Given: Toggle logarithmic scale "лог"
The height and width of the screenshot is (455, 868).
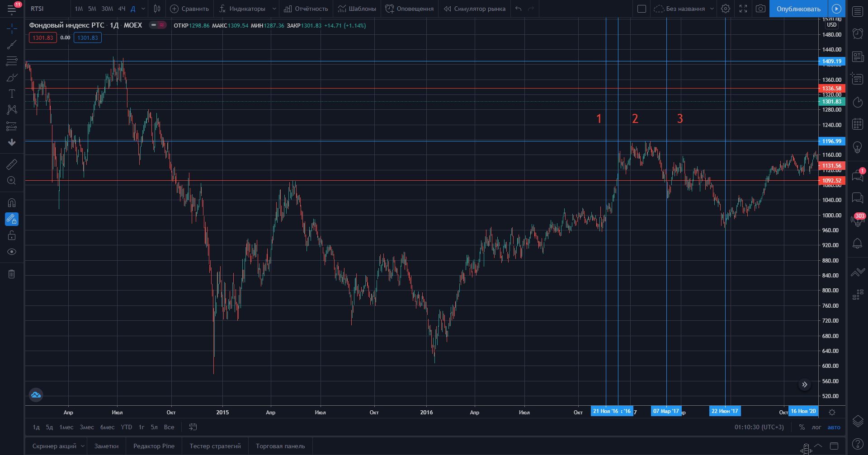Looking at the screenshot, I should (816, 427).
